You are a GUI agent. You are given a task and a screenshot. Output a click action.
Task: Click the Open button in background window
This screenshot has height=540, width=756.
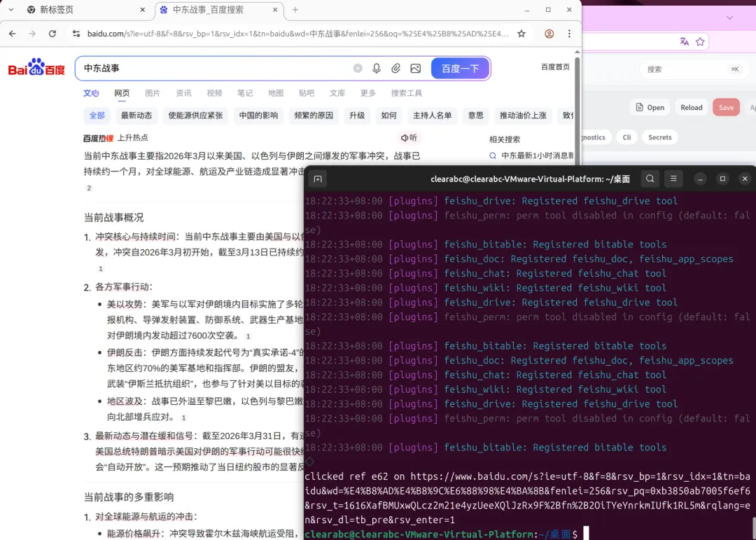pyautogui.click(x=650, y=107)
